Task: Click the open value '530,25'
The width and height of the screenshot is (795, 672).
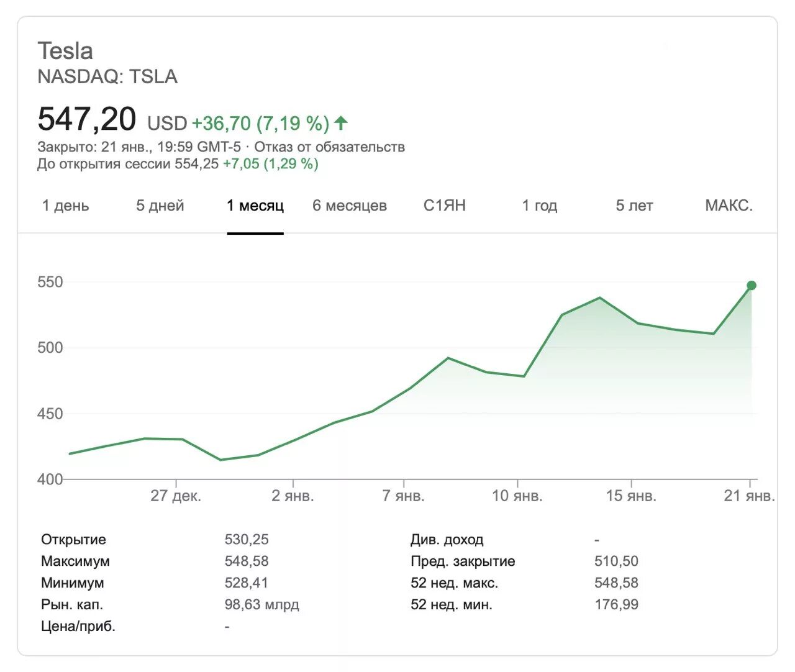Action: [247, 539]
